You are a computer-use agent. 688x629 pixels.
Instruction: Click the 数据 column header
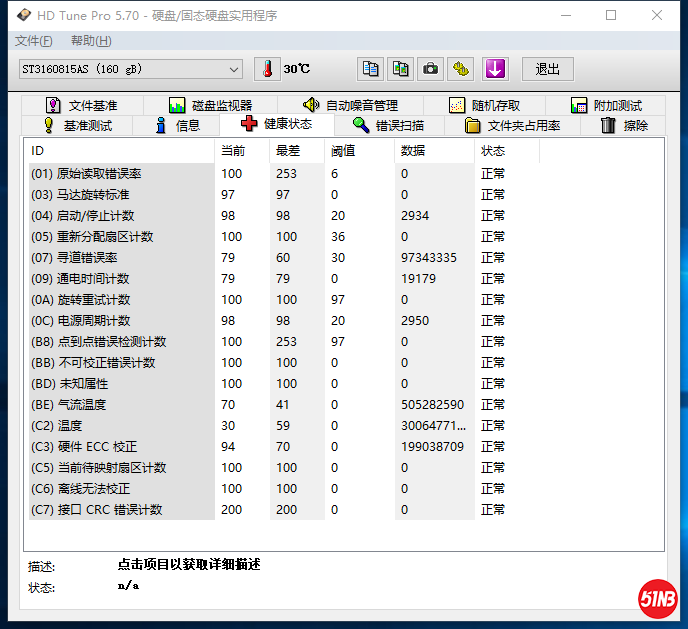[x=412, y=151]
